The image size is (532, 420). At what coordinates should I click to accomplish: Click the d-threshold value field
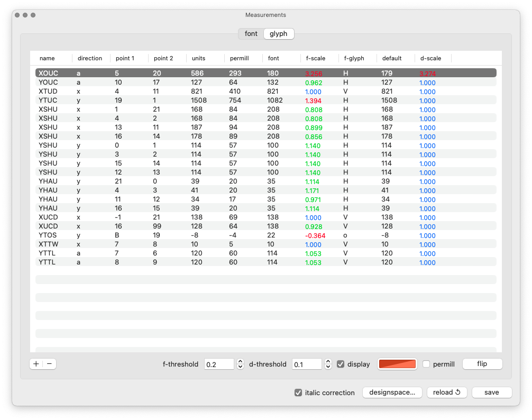pyautogui.click(x=307, y=364)
